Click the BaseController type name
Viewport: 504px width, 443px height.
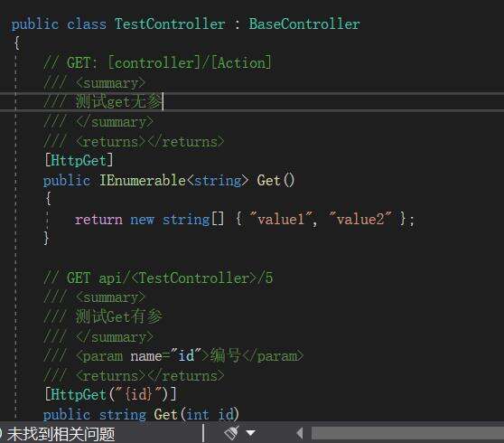pos(304,24)
